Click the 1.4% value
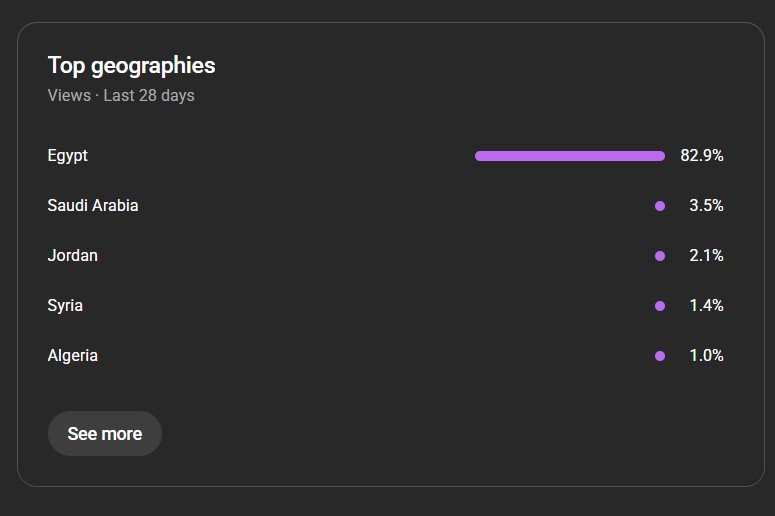This screenshot has width=775, height=516. 706,306
